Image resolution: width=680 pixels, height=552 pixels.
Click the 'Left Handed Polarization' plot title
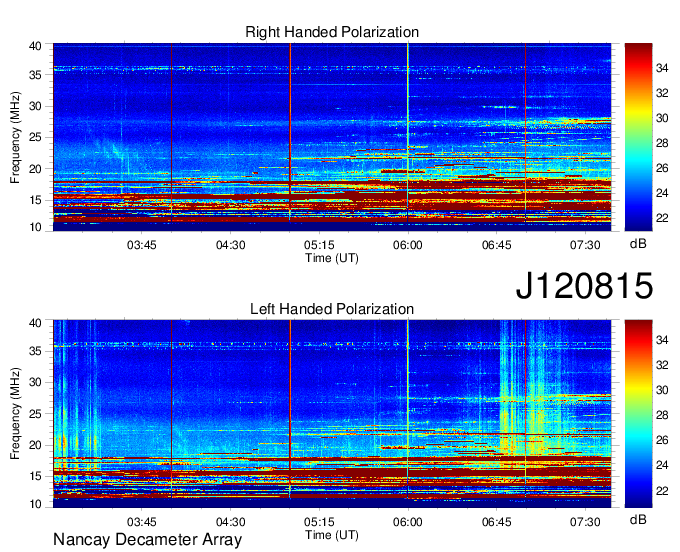click(x=332, y=309)
